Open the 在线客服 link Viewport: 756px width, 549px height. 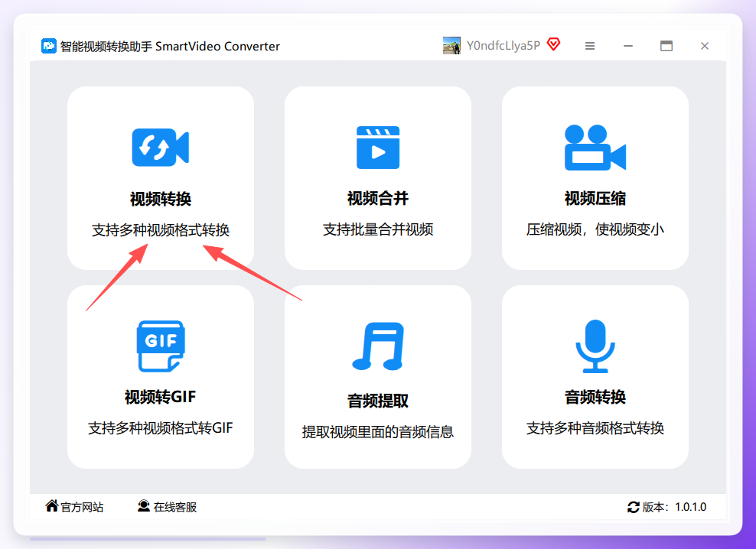[175, 507]
